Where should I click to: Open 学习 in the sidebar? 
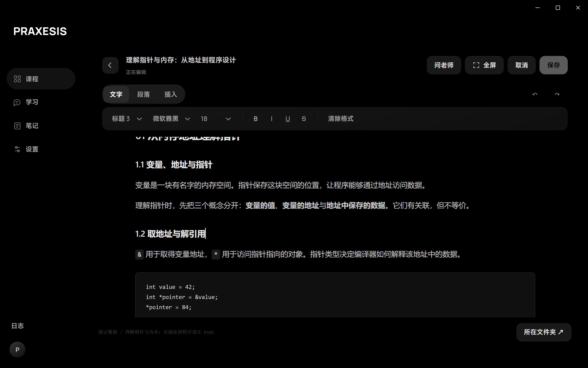(41, 102)
